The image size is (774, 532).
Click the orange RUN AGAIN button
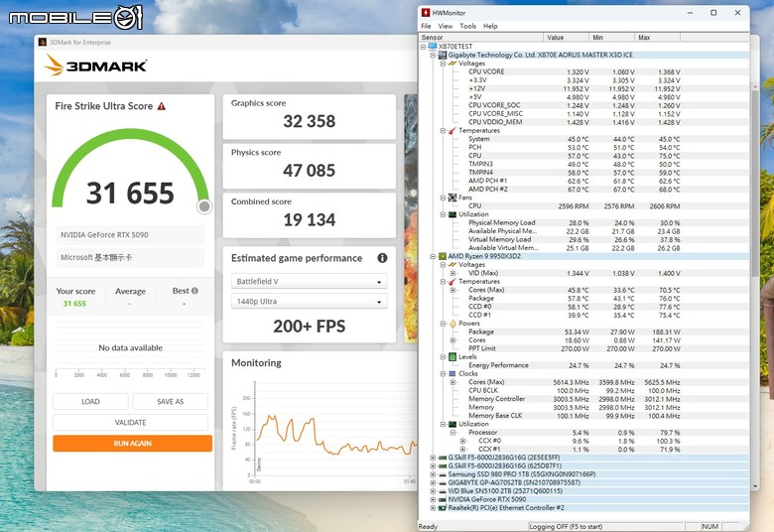pyautogui.click(x=132, y=444)
